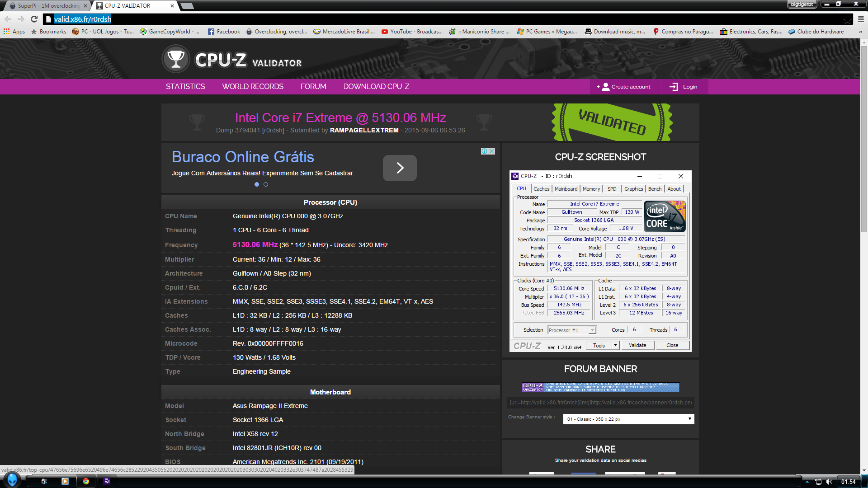
Task: Open the FORUM menu item
Action: (x=313, y=86)
